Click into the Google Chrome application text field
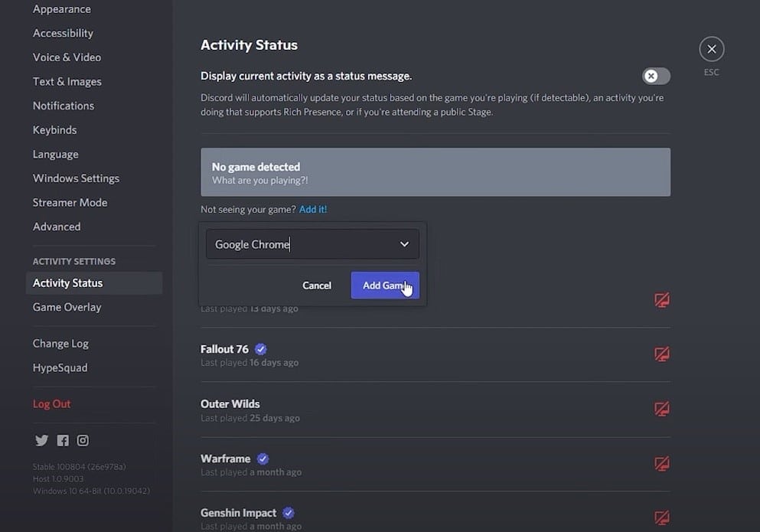The width and height of the screenshot is (760, 532). (x=312, y=244)
